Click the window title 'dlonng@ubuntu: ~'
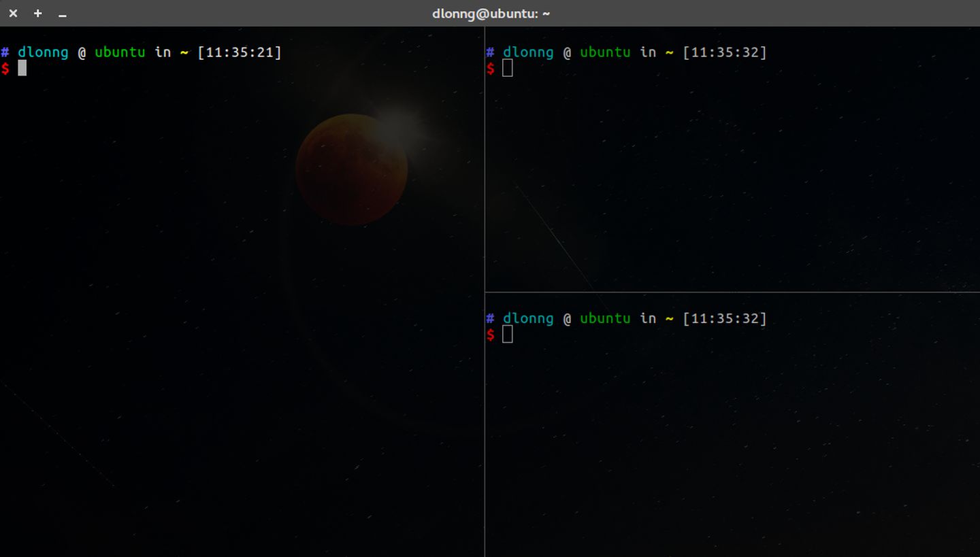Screen dimensions: 980x557 point(491,13)
